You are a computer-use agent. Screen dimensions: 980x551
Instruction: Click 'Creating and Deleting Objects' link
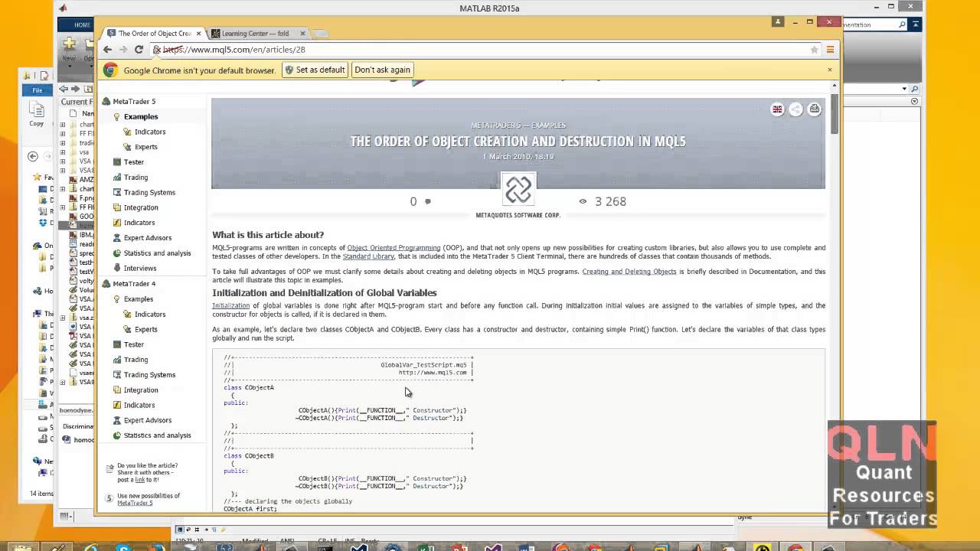[629, 272]
